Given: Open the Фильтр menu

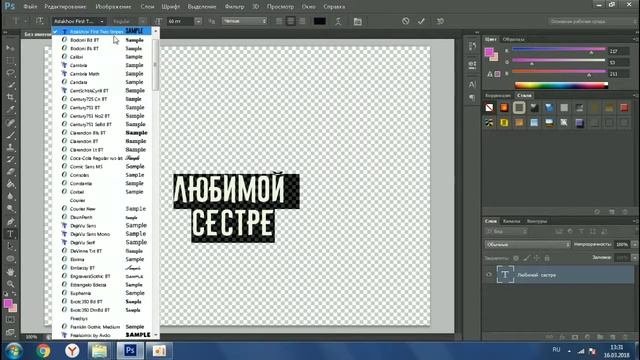Looking at the screenshot, I should tap(234, 7).
